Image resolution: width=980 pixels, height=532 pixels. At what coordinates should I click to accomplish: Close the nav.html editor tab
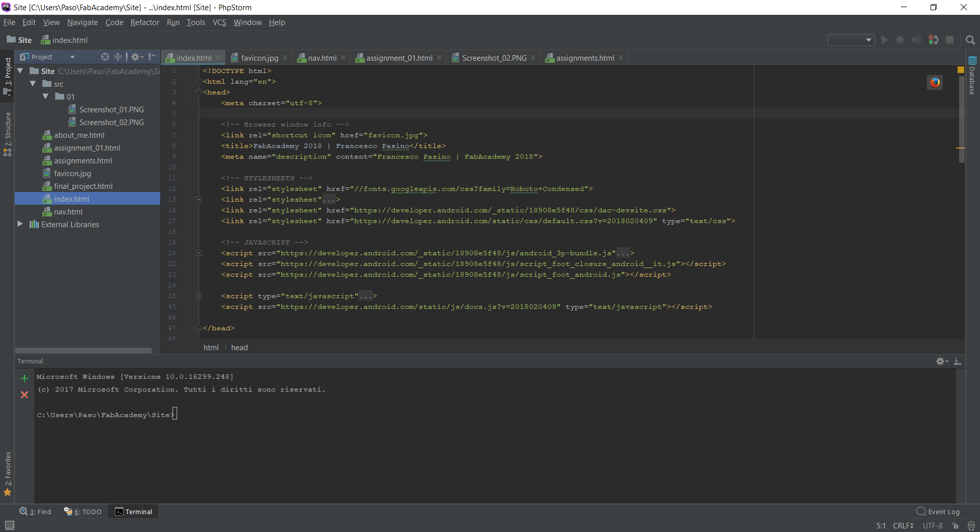(344, 58)
